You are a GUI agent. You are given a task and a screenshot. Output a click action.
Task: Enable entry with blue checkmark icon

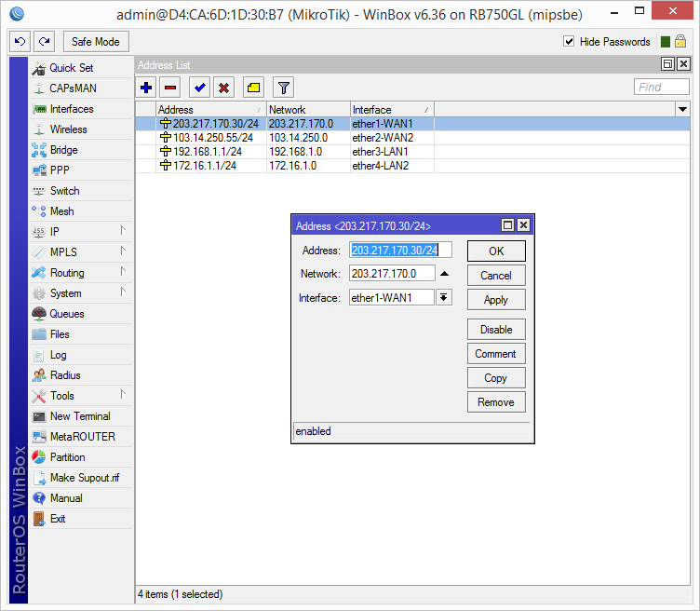click(199, 88)
